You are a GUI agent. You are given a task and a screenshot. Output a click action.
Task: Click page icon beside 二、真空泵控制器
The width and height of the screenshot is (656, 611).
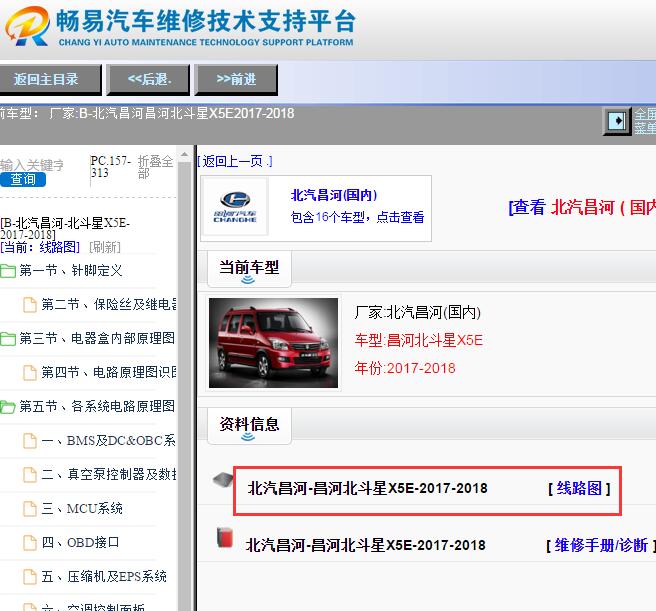coord(30,475)
